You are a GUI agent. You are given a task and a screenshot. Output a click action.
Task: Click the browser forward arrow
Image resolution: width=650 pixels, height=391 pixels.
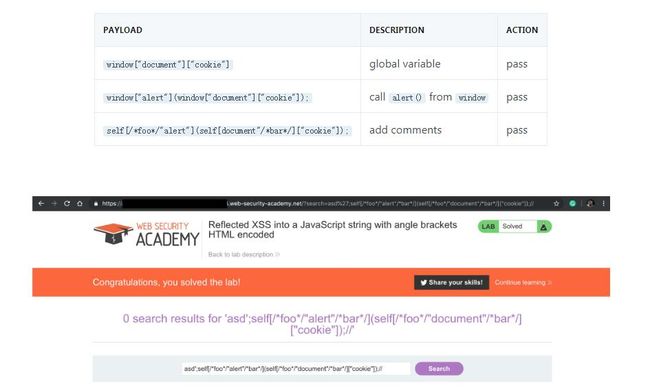[x=54, y=204]
